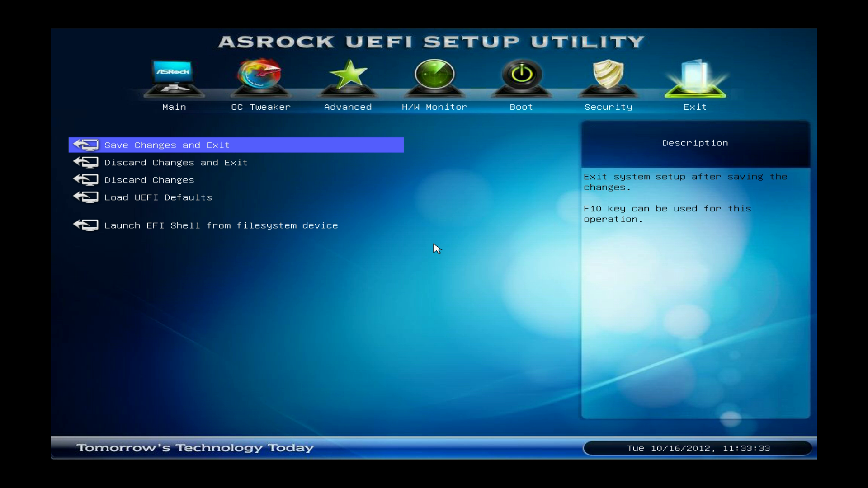The image size is (868, 488).
Task: Select the Advanced green star icon
Action: click(x=348, y=76)
